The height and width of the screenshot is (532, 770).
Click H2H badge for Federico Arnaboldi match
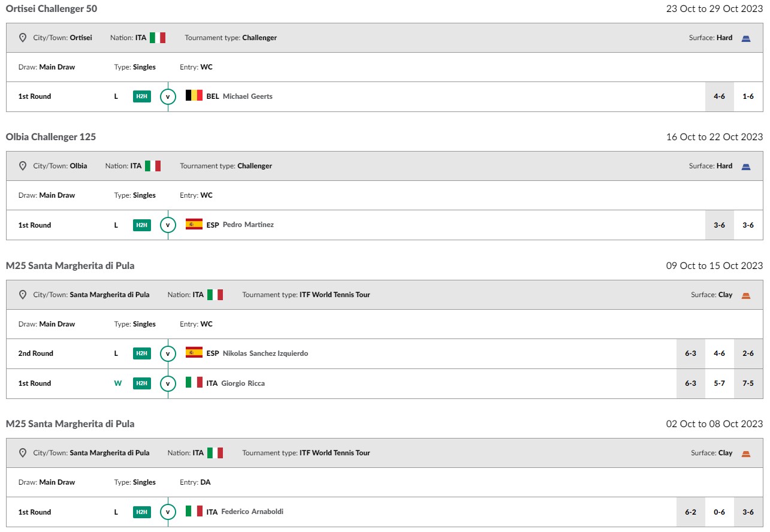coord(141,512)
